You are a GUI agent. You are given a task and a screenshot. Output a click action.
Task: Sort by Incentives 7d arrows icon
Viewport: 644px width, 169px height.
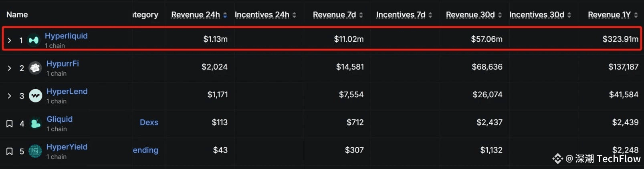click(430, 15)
